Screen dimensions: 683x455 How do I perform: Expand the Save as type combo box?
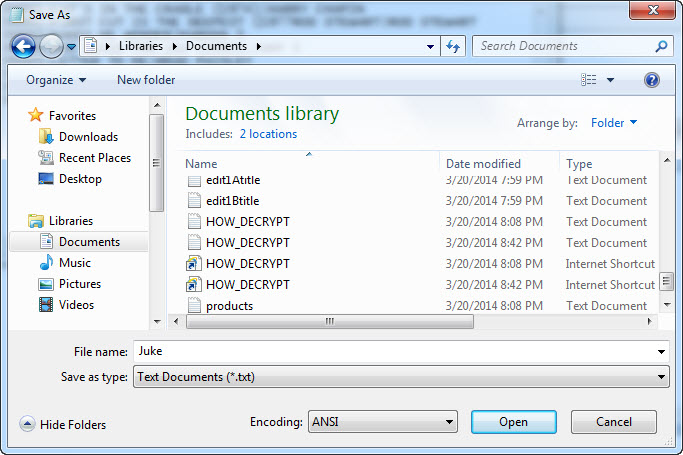point(400,377)
